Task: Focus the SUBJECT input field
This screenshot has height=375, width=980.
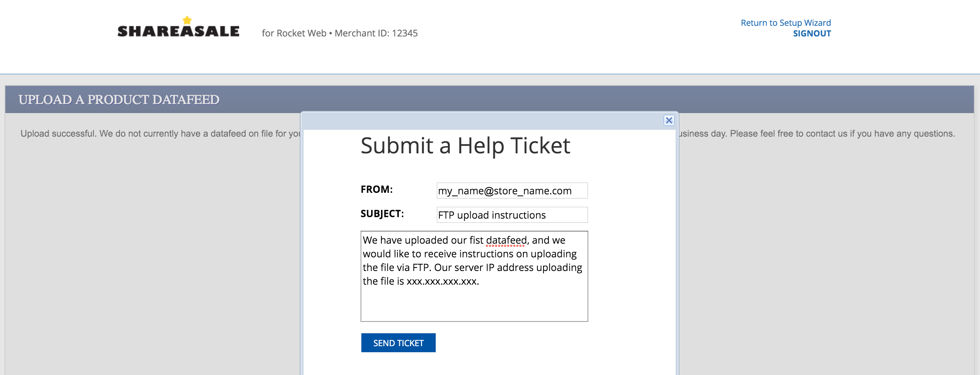Action: click(x=512, y=215)
